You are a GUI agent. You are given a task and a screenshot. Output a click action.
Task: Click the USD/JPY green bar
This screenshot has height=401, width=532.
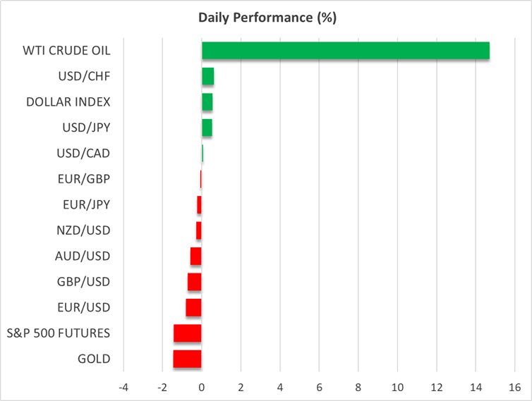tap(207, 128)
